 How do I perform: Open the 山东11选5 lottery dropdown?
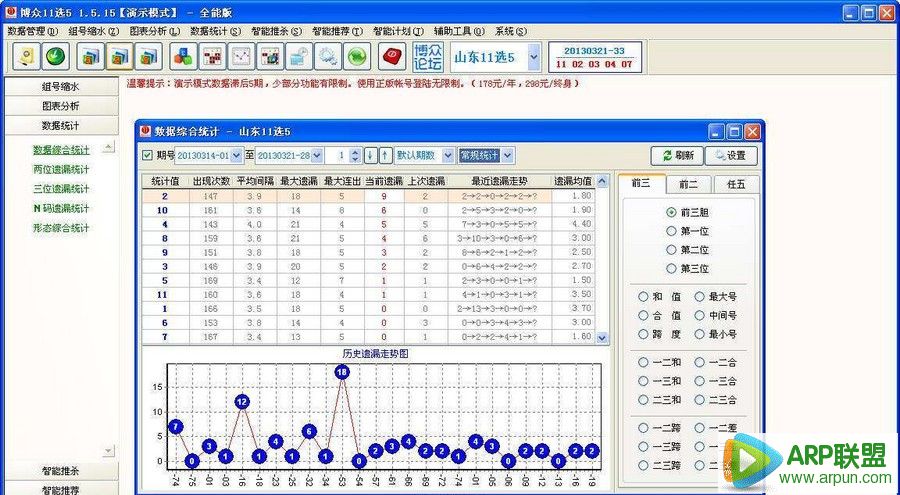(534, 57)
